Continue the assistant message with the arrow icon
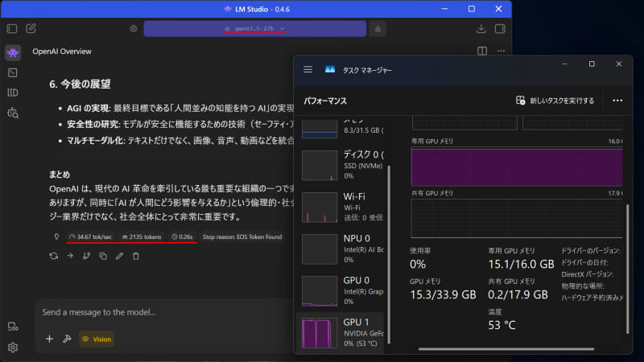The height and width of the screenshot is (362, 644). point(70,256)
